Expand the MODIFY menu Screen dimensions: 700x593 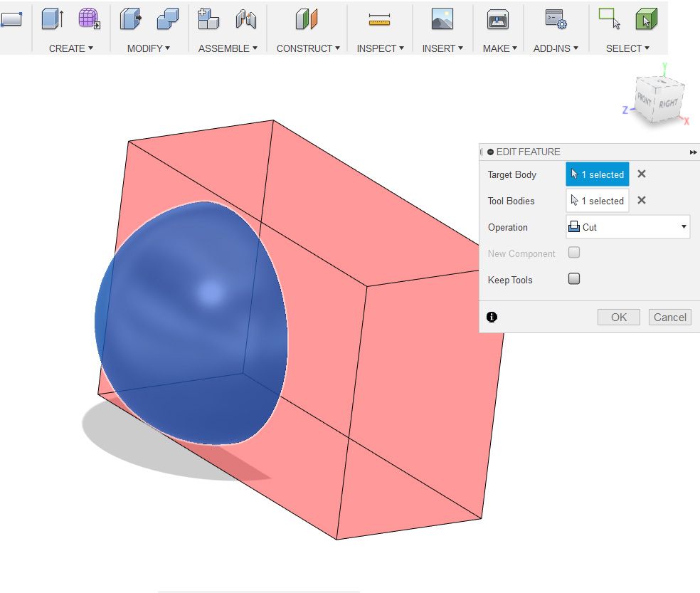(x=147, y=48)
